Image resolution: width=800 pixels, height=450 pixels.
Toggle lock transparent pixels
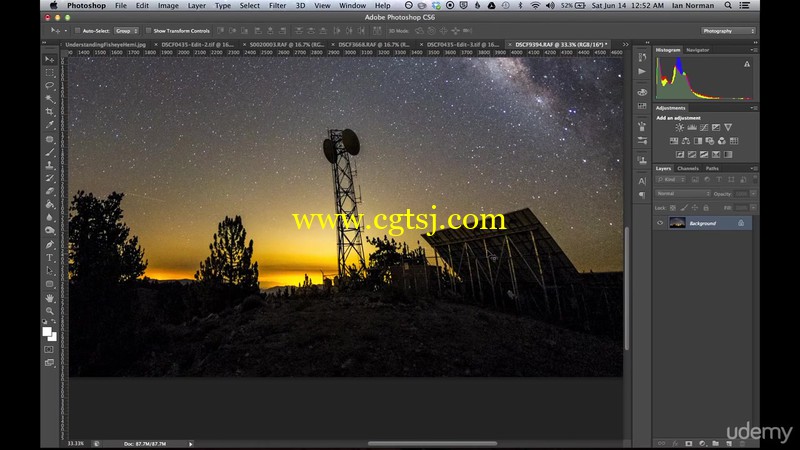(672, 208)
